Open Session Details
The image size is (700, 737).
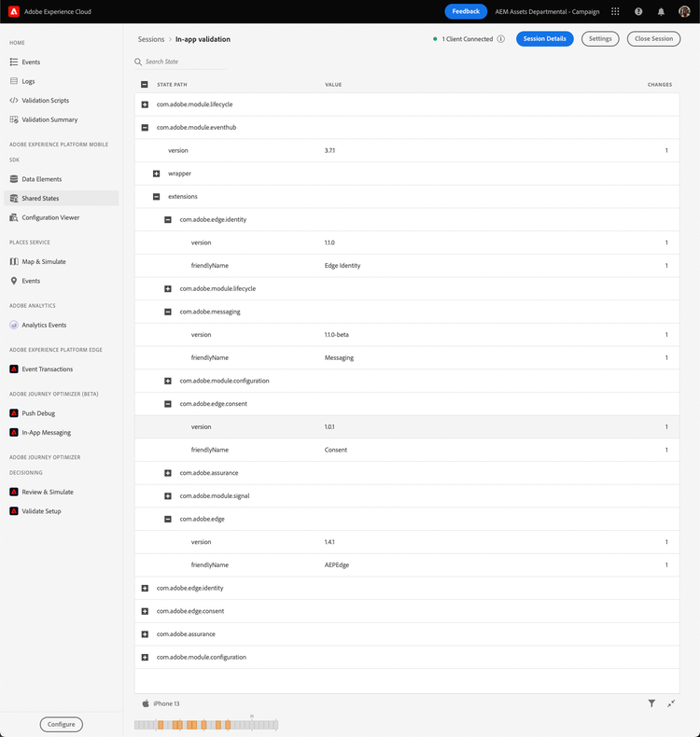pos(544,39)
